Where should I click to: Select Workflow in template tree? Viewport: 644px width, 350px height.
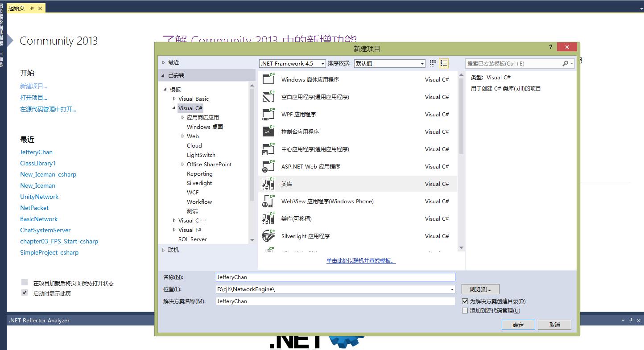199,202
